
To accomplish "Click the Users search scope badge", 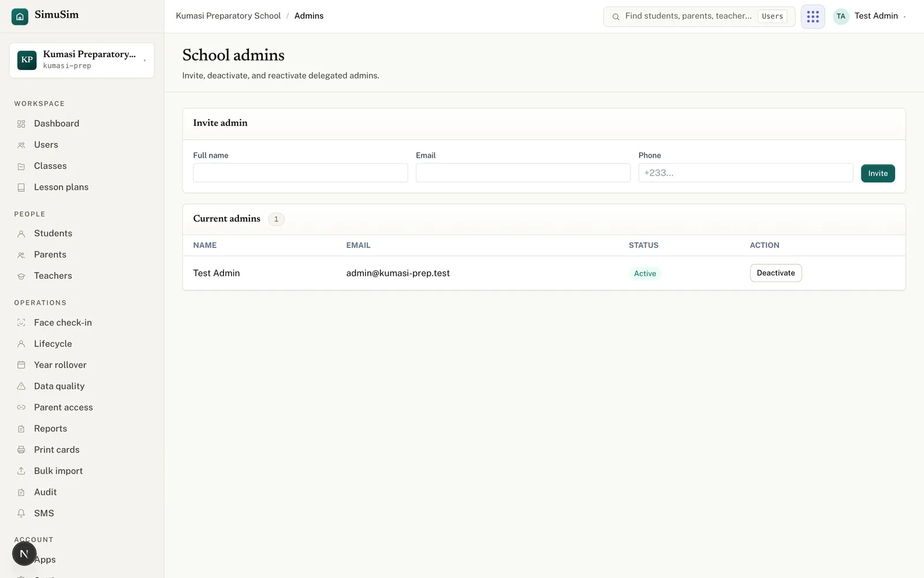I will tap(772, 16).
